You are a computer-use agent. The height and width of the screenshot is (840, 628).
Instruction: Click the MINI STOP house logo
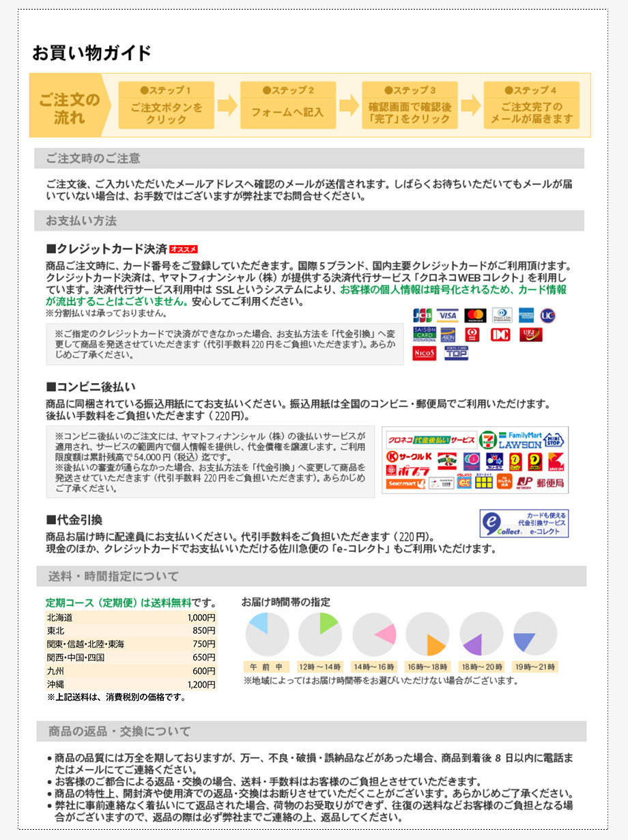[554, 440]
